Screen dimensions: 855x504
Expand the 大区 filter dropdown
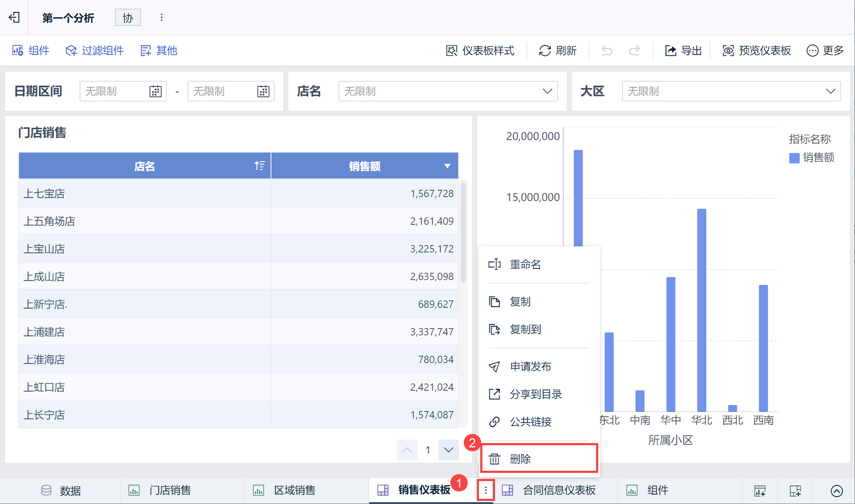(830, 91)
